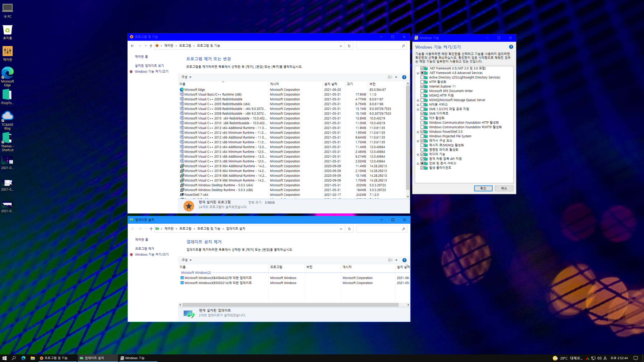Click 프로그램 및 기능 taskbar item
Screen dimensions: 644x362
point(57,358)
